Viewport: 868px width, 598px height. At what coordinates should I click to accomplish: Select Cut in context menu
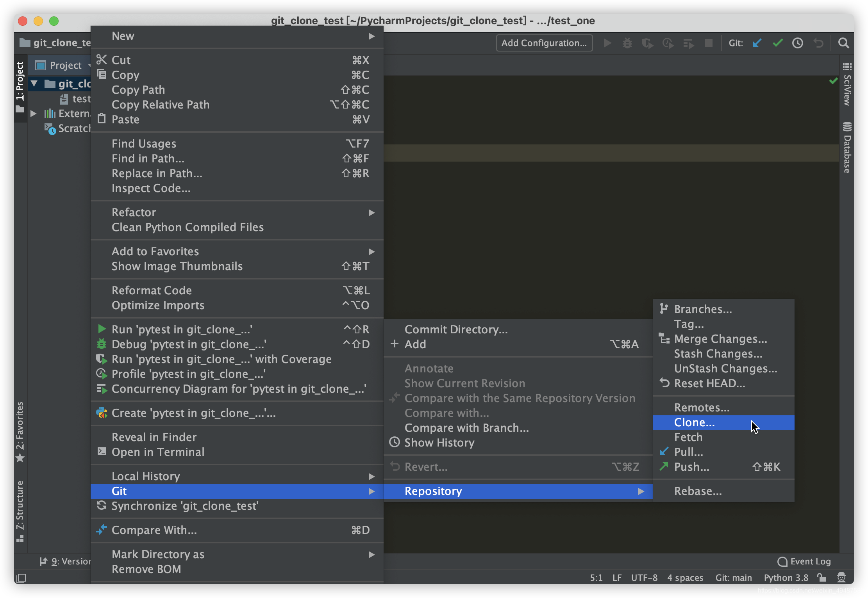pos(237,60)
